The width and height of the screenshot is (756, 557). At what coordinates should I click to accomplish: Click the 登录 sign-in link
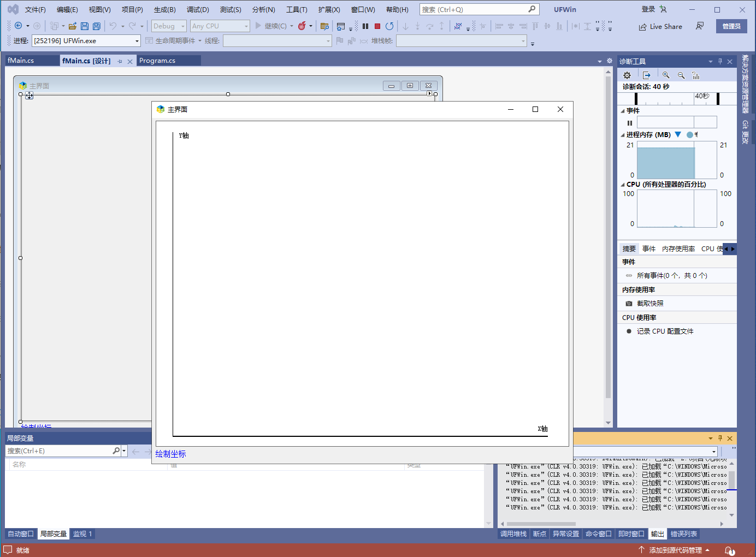click(648, 9)
